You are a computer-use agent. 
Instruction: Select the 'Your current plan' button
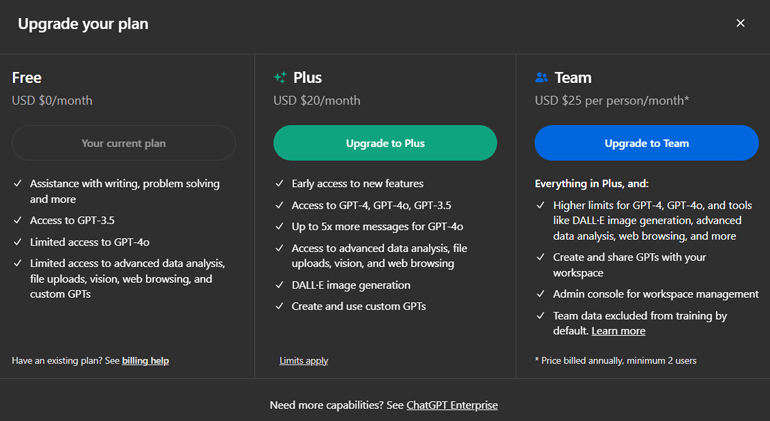click(x=124, y=143)
